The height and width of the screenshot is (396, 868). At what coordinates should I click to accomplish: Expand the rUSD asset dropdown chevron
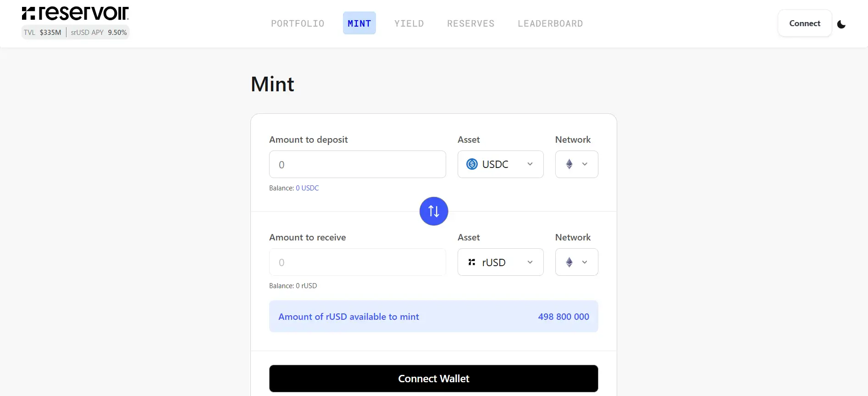530,262
